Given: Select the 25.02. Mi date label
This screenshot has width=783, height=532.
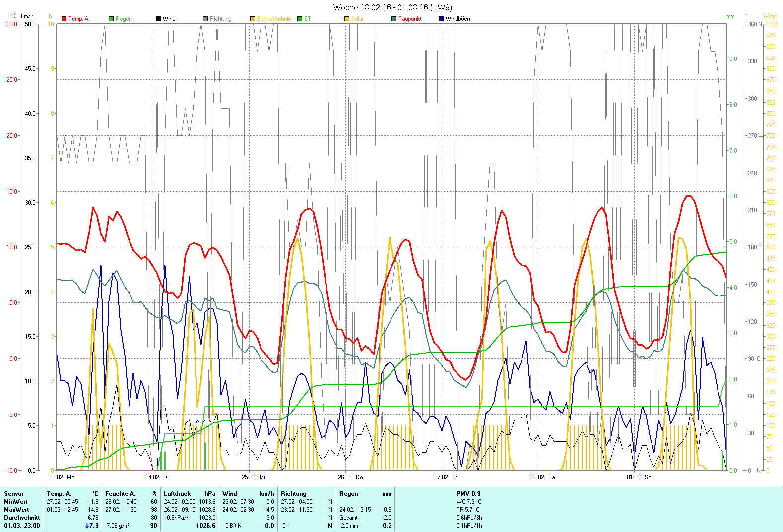Looking at the screenshot, I should 254,477.
